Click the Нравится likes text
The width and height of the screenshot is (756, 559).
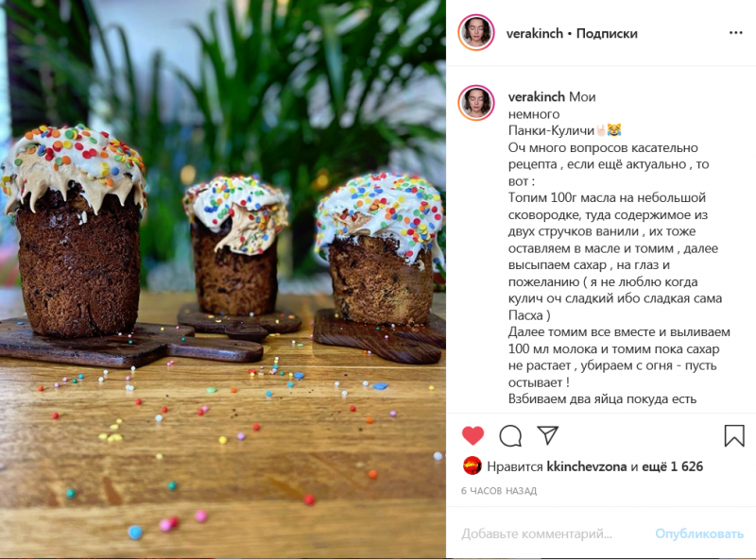click(x=514, y=466)
